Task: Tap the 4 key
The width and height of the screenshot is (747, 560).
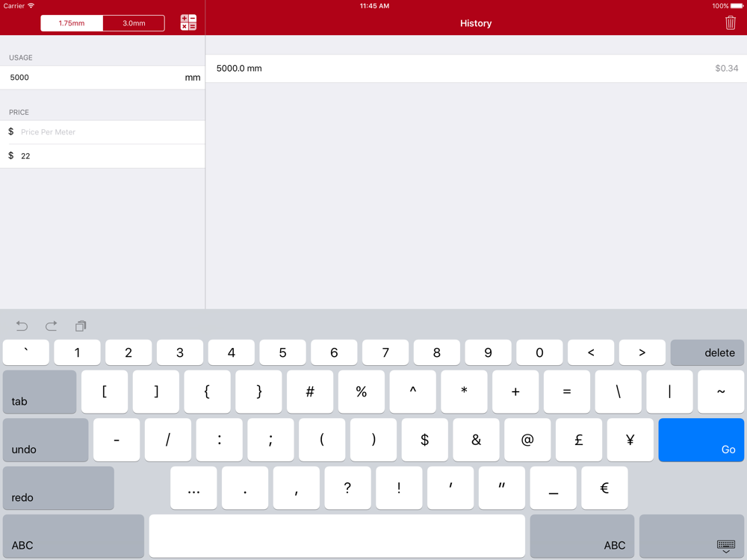Action: coord(231,352)
